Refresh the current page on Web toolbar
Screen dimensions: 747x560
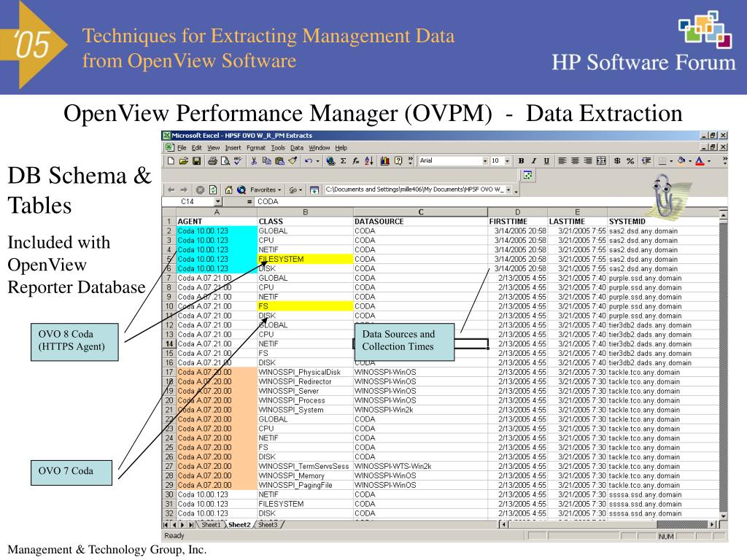tap(213, 190)
